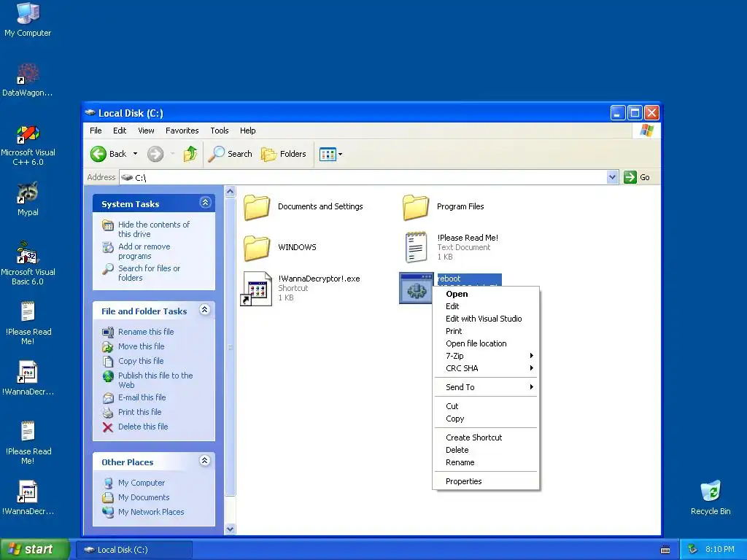Click Search for files or folders

149,273
